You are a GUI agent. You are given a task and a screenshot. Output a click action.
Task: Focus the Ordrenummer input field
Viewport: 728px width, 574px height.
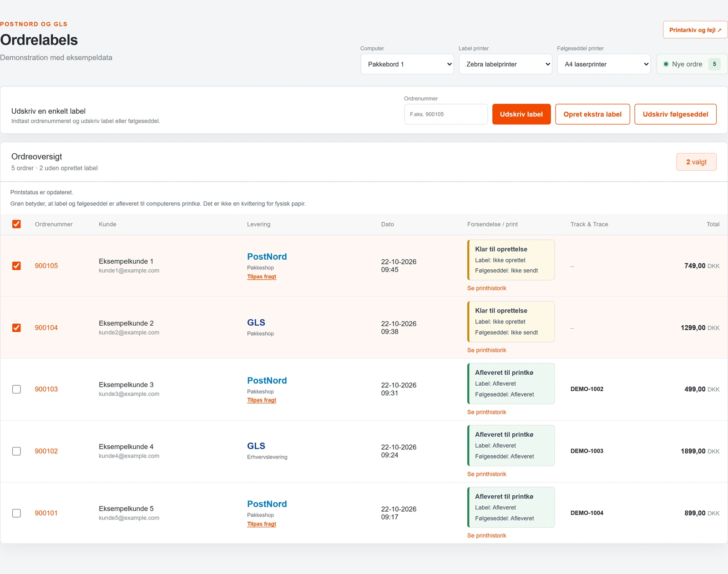pyautogui.click(x=446, y=114)
